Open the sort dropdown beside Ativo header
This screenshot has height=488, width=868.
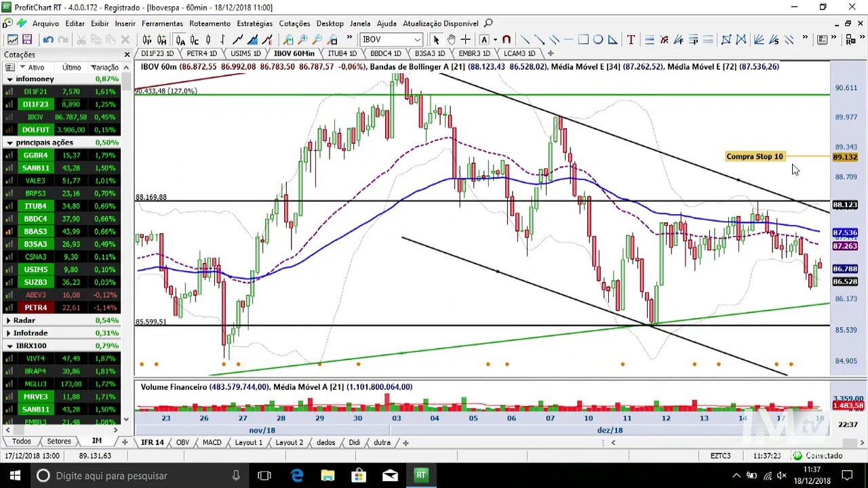(x=22, y=67)
